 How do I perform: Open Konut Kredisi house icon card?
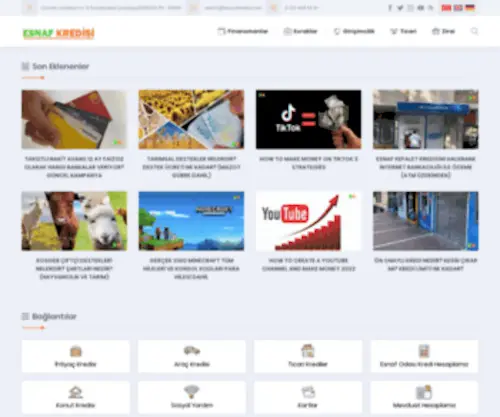point(76,397)
